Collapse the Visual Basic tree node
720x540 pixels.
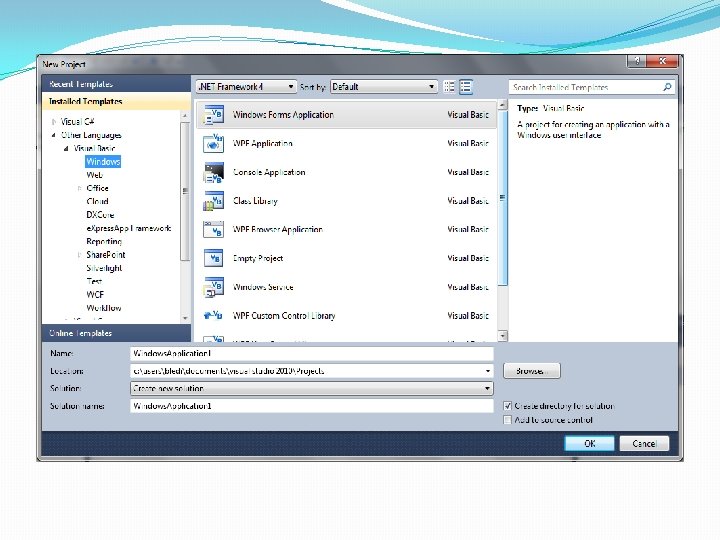point(66,148)
